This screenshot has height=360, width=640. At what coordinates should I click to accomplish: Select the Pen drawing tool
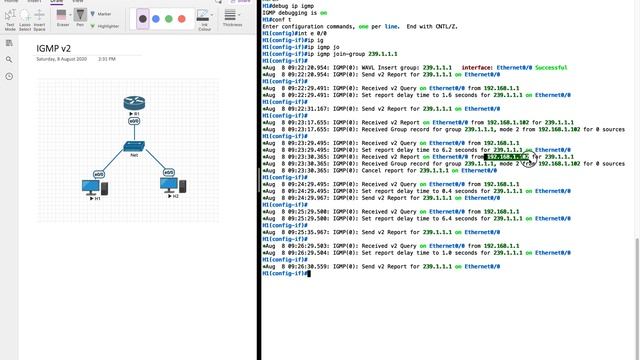pos(80,18)
